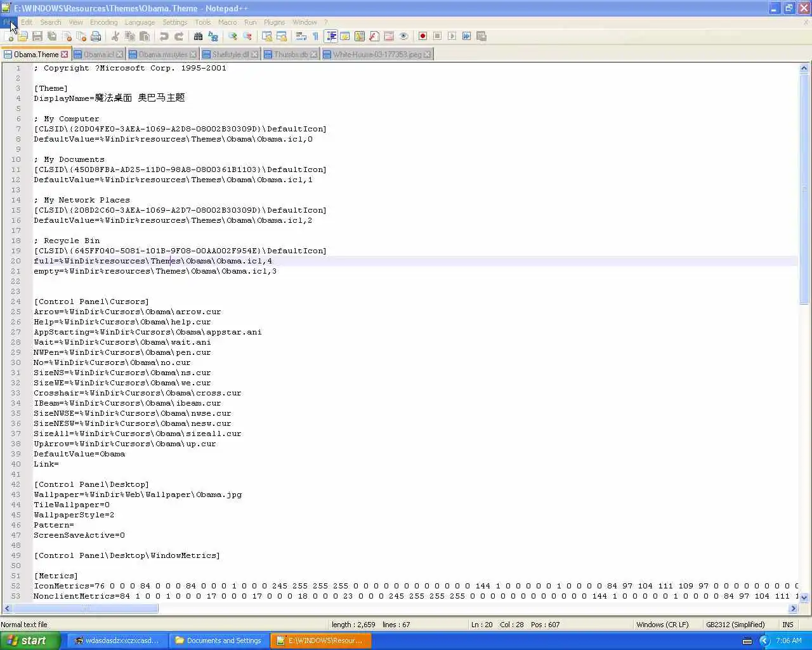Click the DisplayName line in the editor
Viewport: 812px width, 650px height.
click(109, 98)
